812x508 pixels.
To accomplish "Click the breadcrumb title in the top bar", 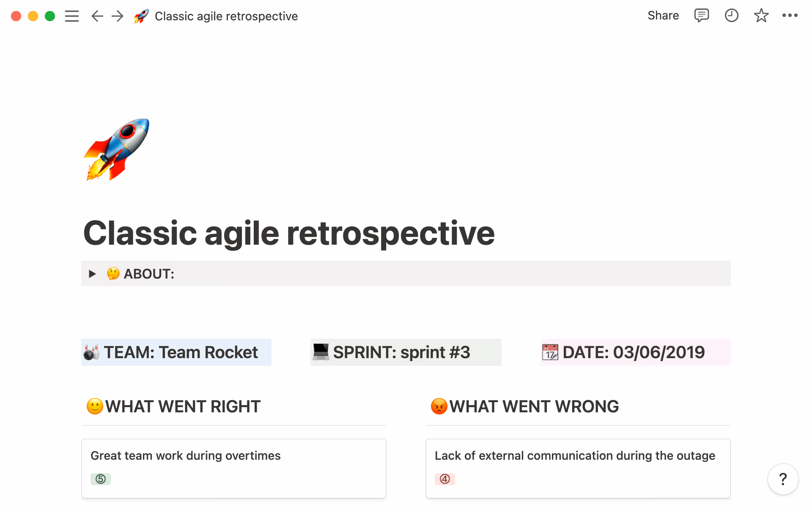I will pos(226,16).
